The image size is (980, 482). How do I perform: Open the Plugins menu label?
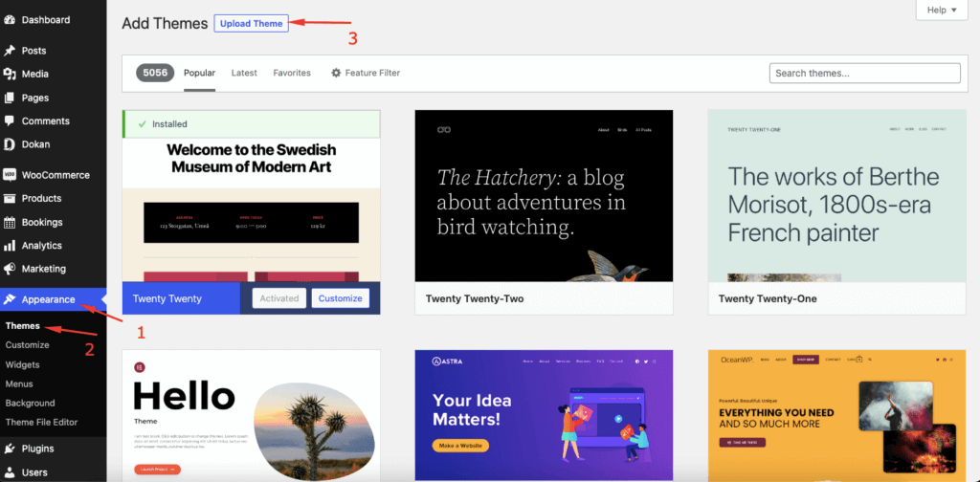pyautogui.click(x=37, y=449)
